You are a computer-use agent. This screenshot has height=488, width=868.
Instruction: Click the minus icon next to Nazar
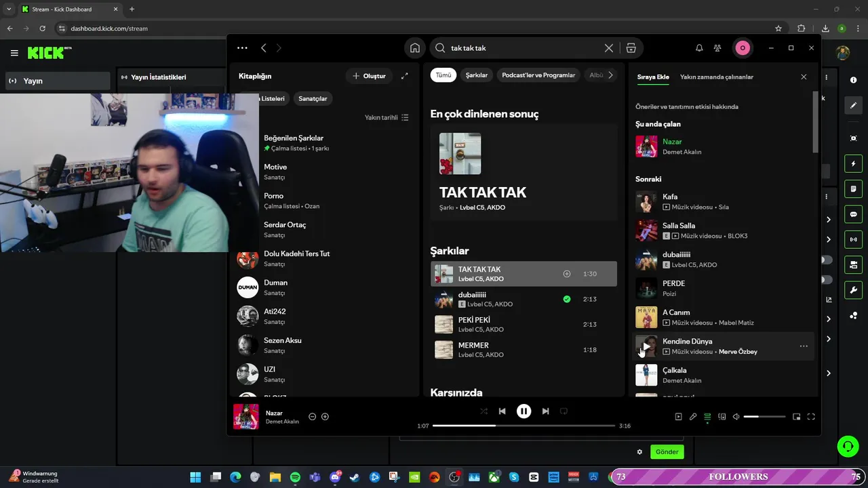[x=312, y=417]
